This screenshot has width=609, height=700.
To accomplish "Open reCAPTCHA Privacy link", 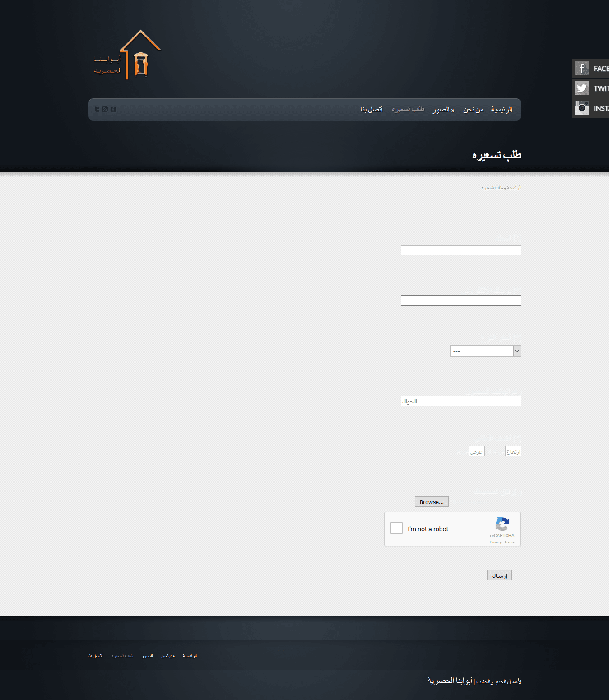I will (x=495, y=542).
